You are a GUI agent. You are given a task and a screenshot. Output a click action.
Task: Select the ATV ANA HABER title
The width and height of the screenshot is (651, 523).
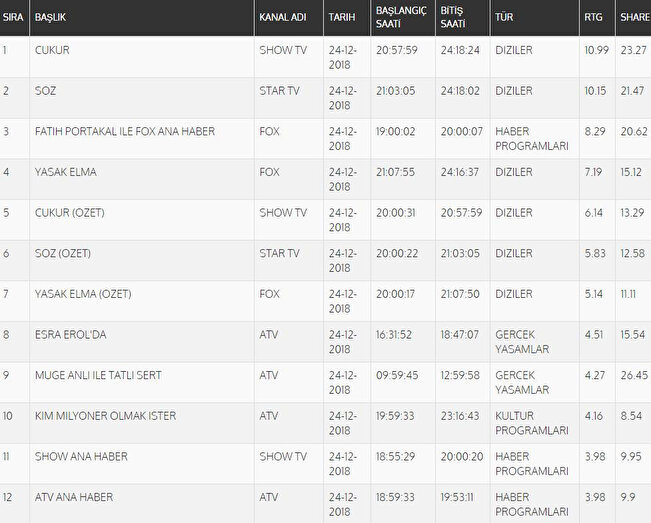[x=74, y=497]
